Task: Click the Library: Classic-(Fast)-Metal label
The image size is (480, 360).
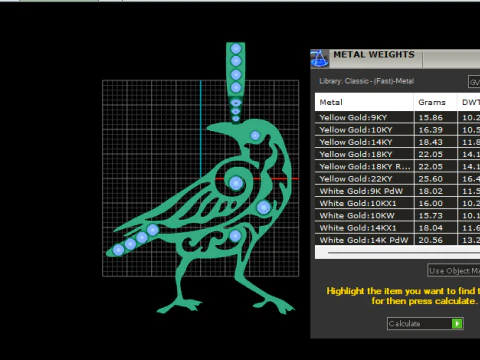Action: (367, 81)
